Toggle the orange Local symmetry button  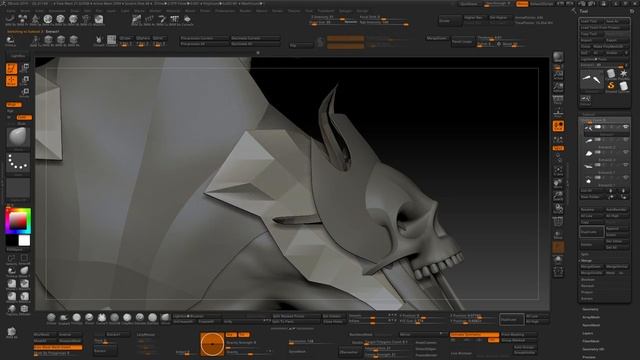(558, 126)
